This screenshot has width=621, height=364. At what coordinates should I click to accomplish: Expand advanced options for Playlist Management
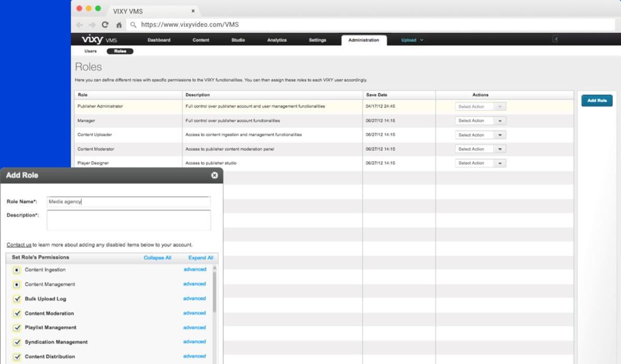click(x=195, y=327)
